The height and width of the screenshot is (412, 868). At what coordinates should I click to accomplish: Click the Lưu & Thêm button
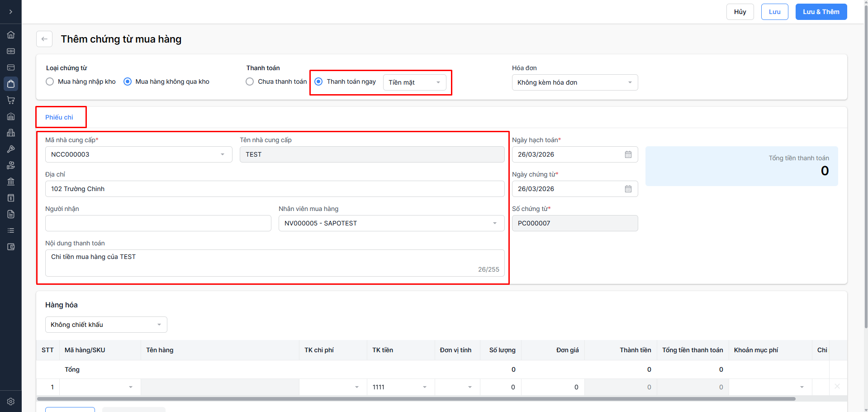tap(821, 12)
